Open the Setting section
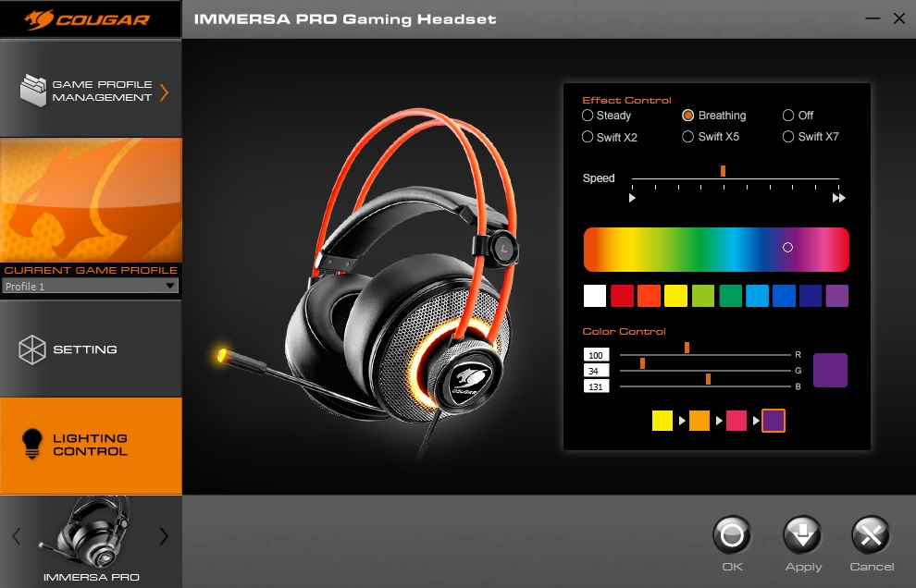 pos(91,349)
